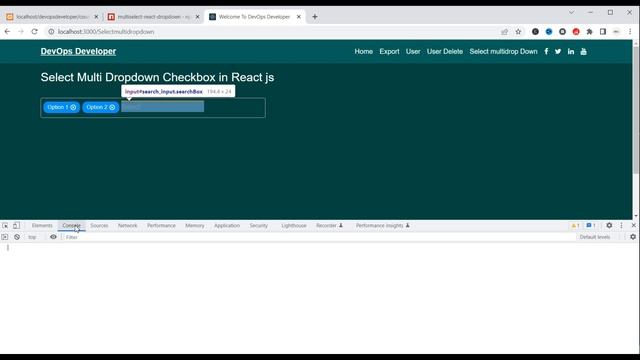Switch to the Elements DevTools tab
Screen dimensions: 640x360
pyautogui.click(x=42, y=225)
